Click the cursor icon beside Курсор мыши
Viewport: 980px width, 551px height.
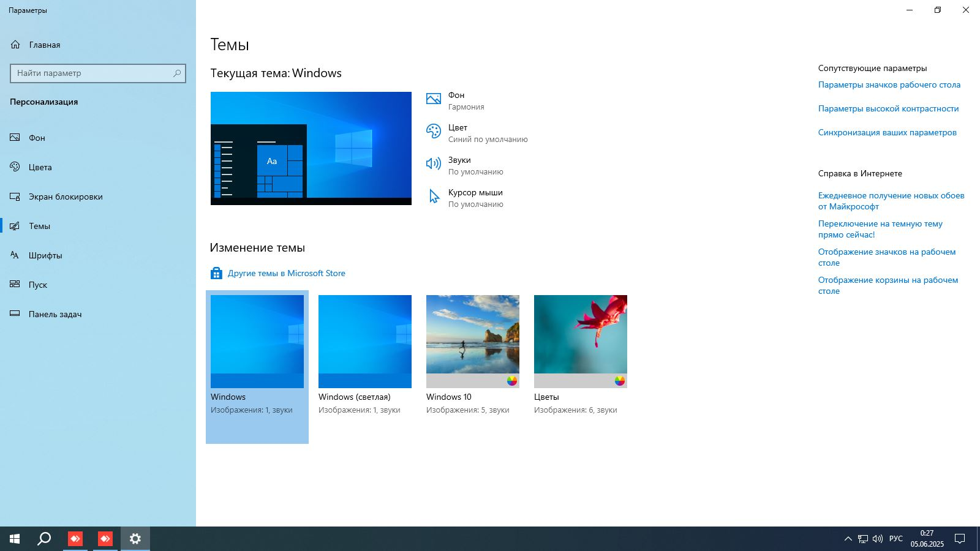(x=434, y=197)
